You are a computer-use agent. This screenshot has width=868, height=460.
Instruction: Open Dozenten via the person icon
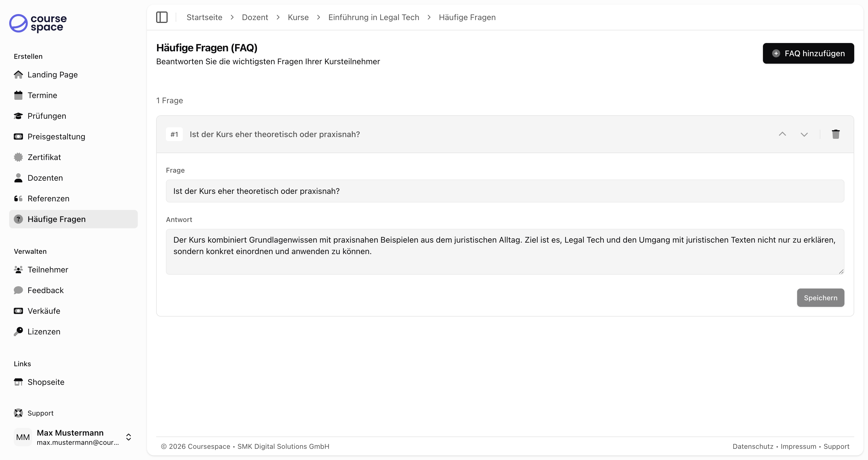pos(19,178)
